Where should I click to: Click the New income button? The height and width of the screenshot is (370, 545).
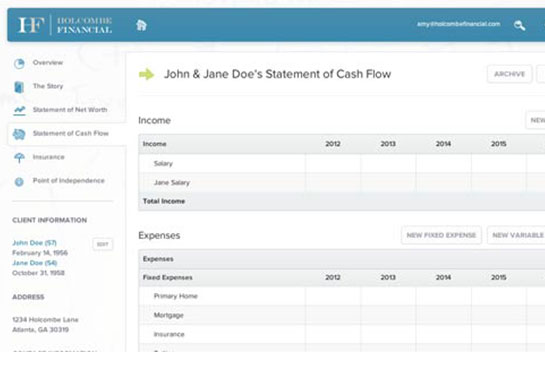point(535,120)
